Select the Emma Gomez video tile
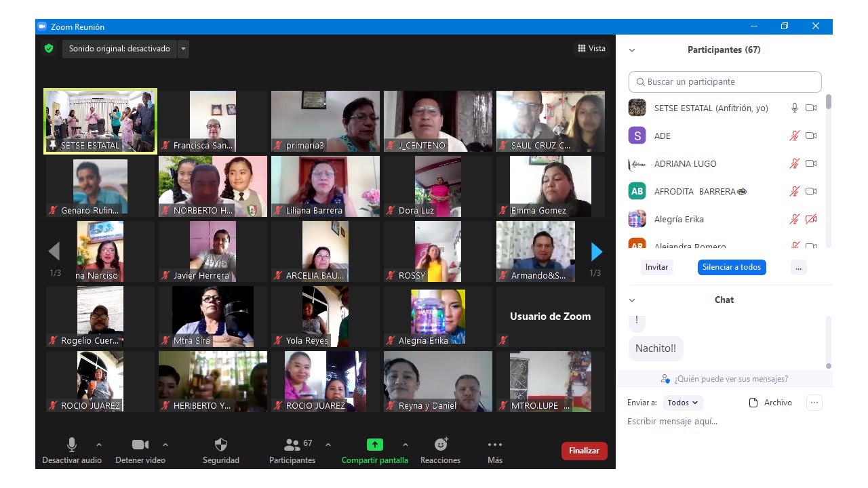The height and width of the screenshot is (488, 868). [x=551, y=186]
